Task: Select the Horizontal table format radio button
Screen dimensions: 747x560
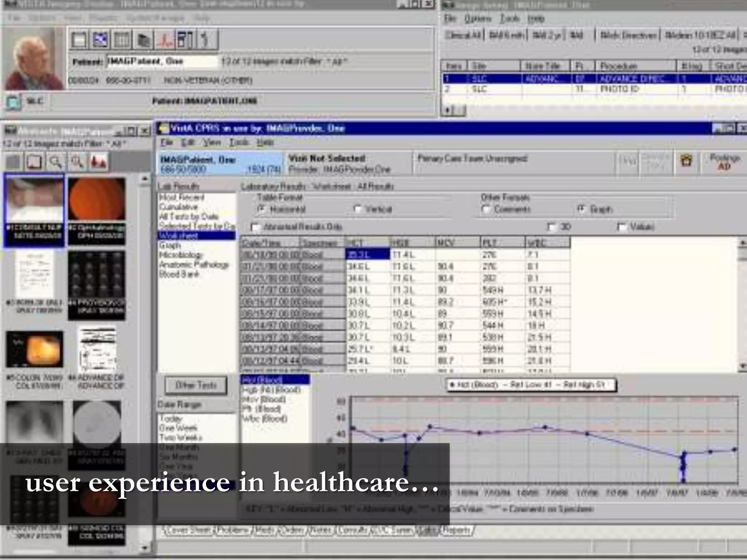Action: [x=262, y=209]
